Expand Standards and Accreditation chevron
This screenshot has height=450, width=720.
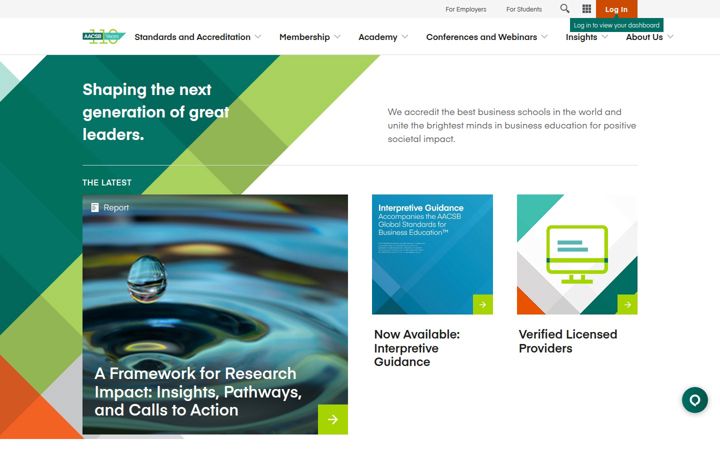258,37
